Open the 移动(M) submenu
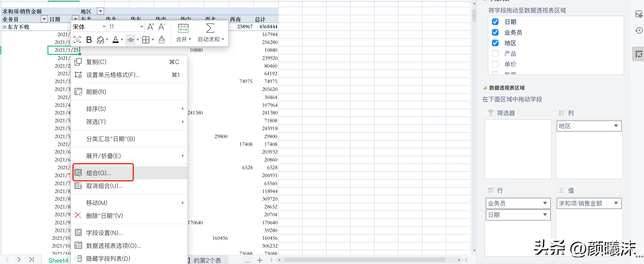The image size is (644, 264). [129, 203]
